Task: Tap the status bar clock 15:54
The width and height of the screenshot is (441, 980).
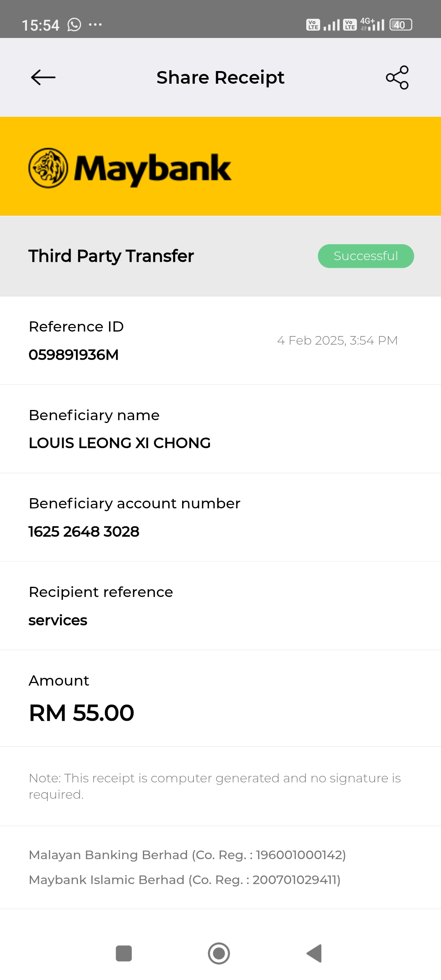Action: 40,25
